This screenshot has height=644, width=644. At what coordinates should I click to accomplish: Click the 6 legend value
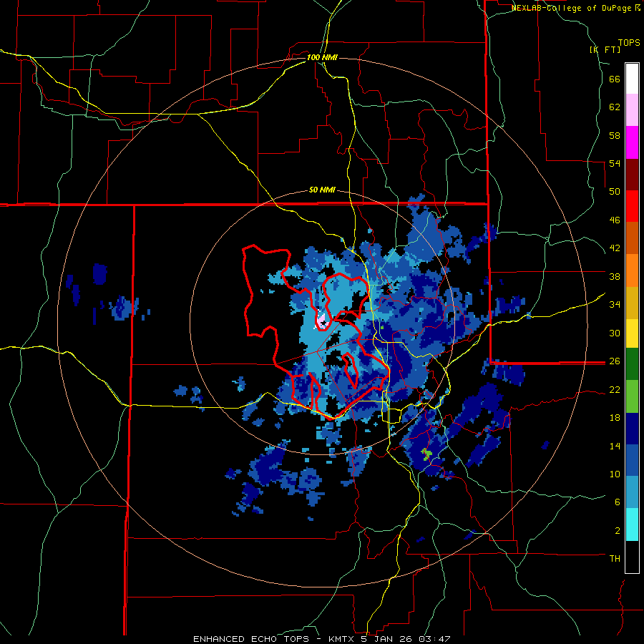pos(618,502)
